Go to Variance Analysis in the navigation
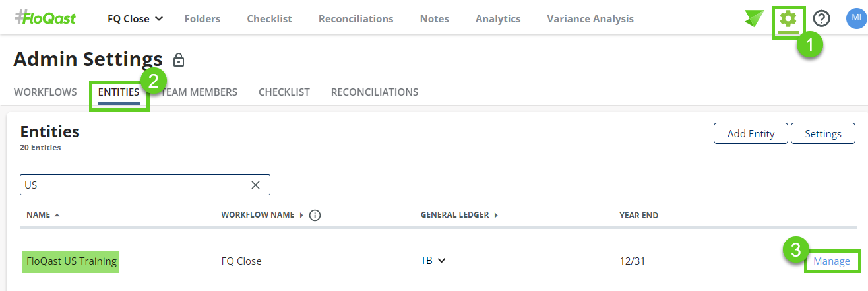 coord(590,19)
